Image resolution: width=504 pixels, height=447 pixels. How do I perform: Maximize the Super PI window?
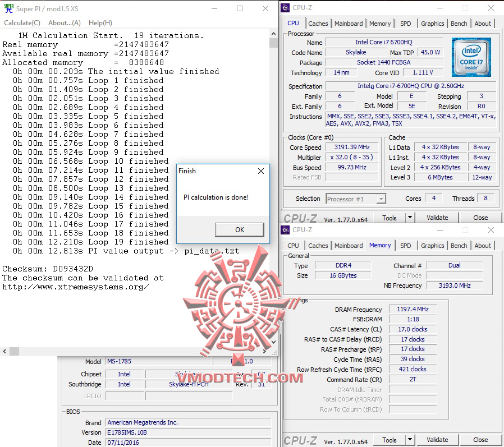[x=240, y=8]
